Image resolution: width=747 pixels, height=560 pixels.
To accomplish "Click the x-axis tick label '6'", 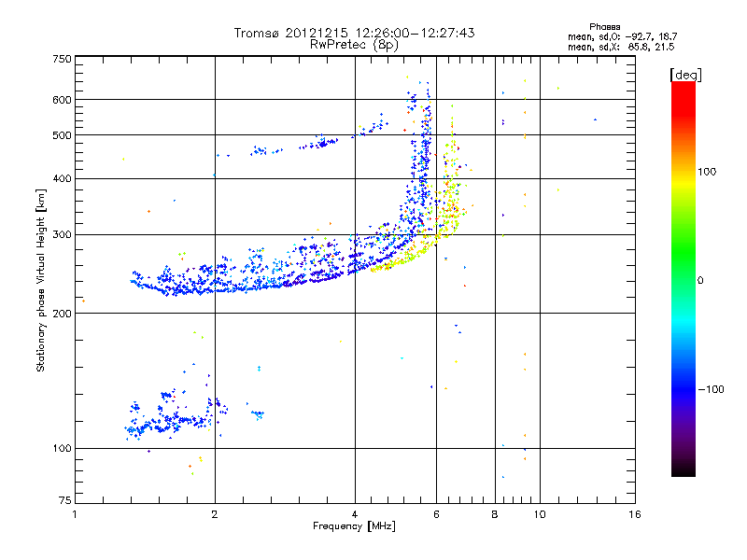I will (x=436, y=514).
